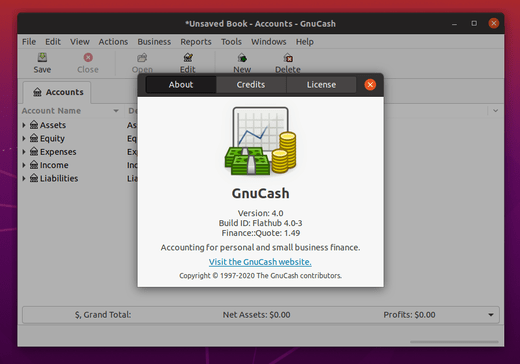Open the column chooser dropdown arrow

pos(496,111)
